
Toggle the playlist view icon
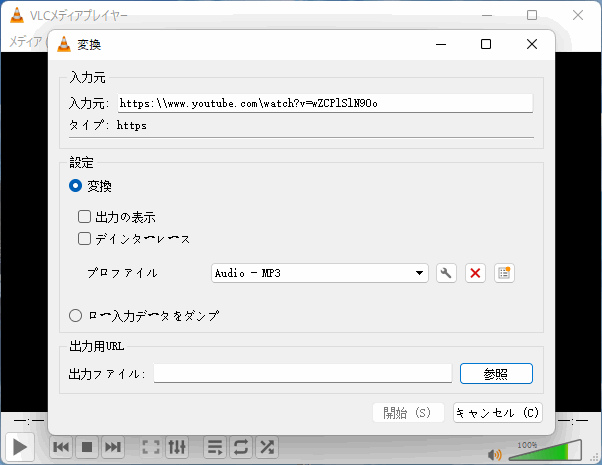click(215, 447)
